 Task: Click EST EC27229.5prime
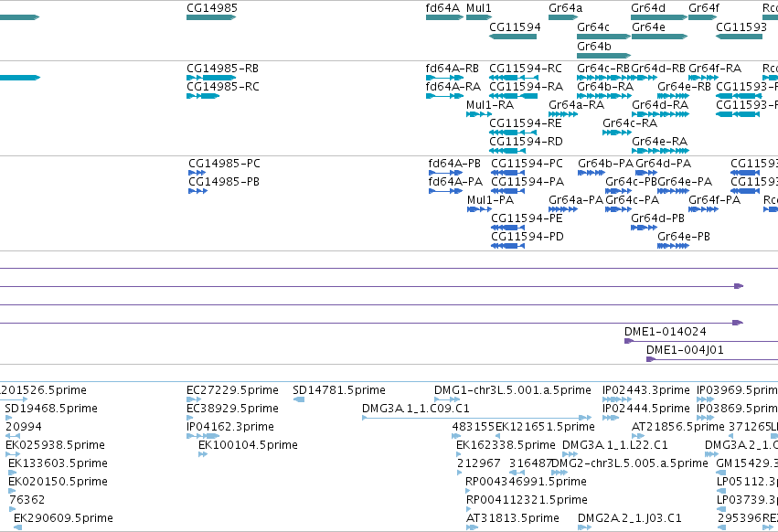click(194, 399)
